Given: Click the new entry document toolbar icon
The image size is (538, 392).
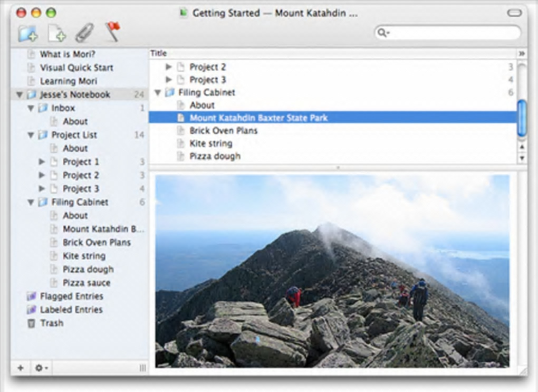Looking at the screenshot, I should click(57, 33).
